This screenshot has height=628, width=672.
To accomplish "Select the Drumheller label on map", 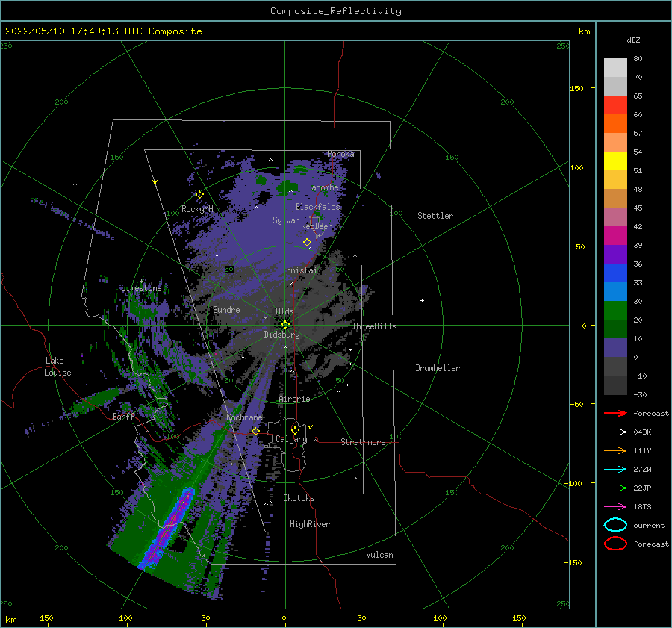I will 438,368.
